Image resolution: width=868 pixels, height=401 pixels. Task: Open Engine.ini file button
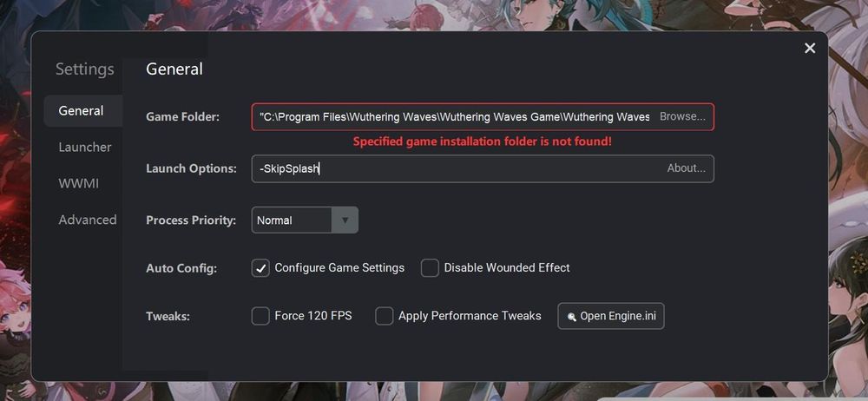610,316
